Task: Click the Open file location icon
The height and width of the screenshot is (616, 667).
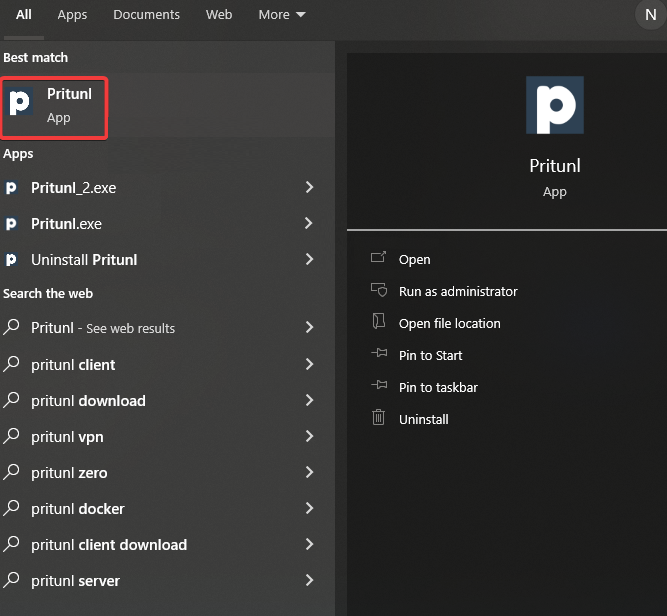Action: [378, 322]
